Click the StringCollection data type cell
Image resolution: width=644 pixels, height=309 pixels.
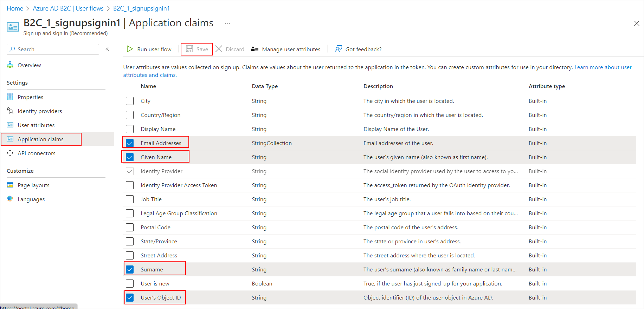pyautogui.click(x=272, y=143)
